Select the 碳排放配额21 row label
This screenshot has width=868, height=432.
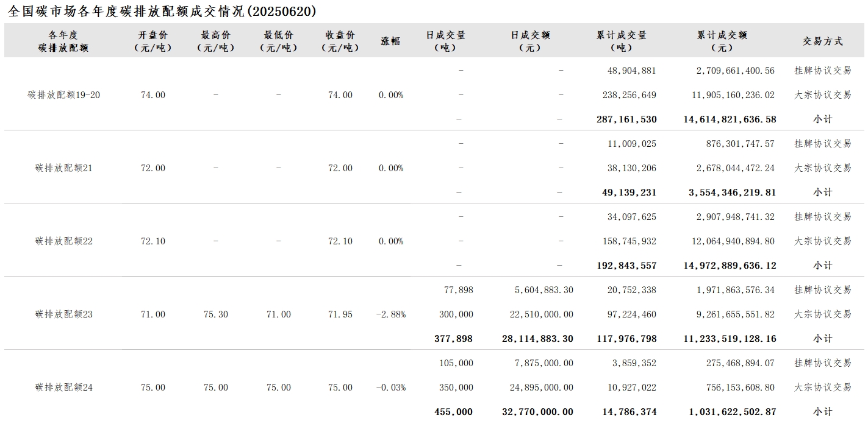tap(63, 168)
